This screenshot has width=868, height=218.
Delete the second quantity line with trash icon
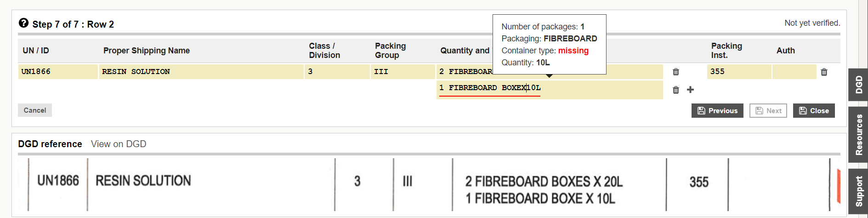click(x=675, y=90)
